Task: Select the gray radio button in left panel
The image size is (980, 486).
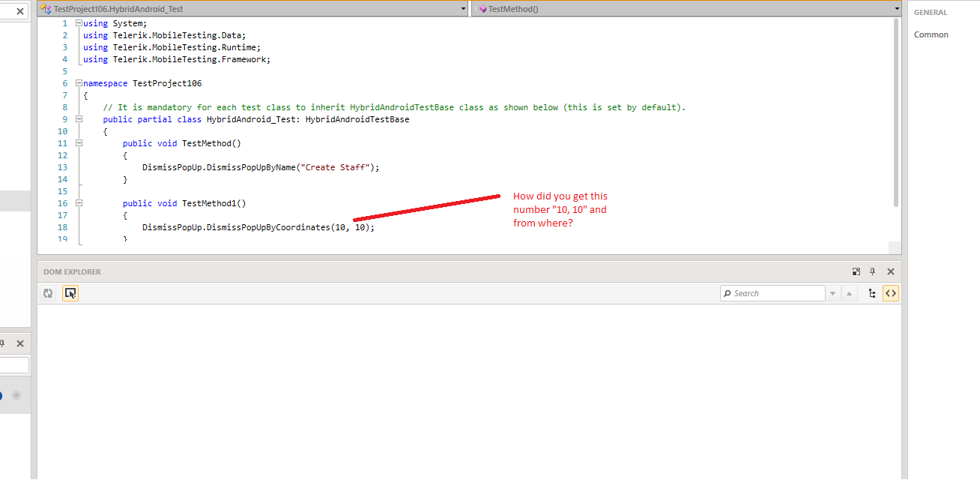Action: tap(16, 395)
